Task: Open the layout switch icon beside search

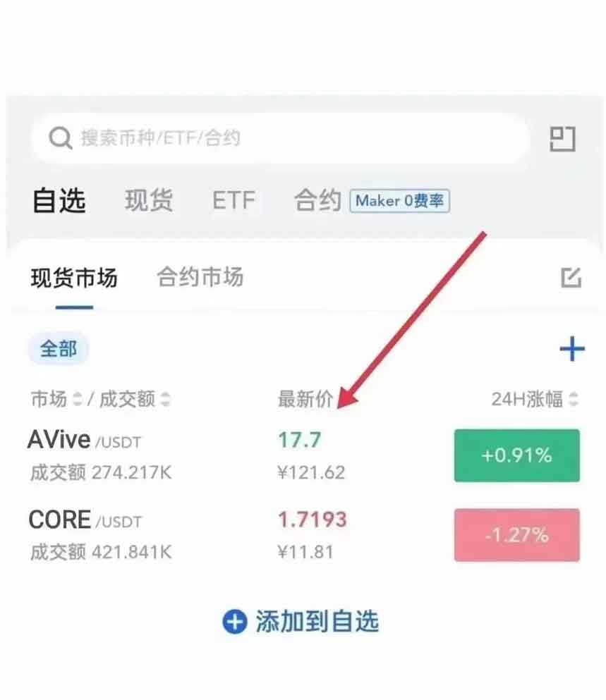Action: 562,140
